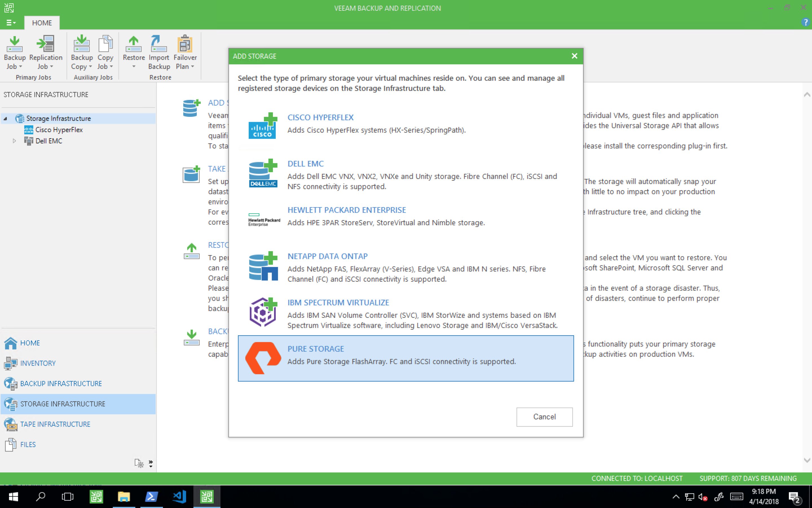
Task: Click the SUPPORT: 807 DAYS REMAINING status text
Action: point(748,478)
